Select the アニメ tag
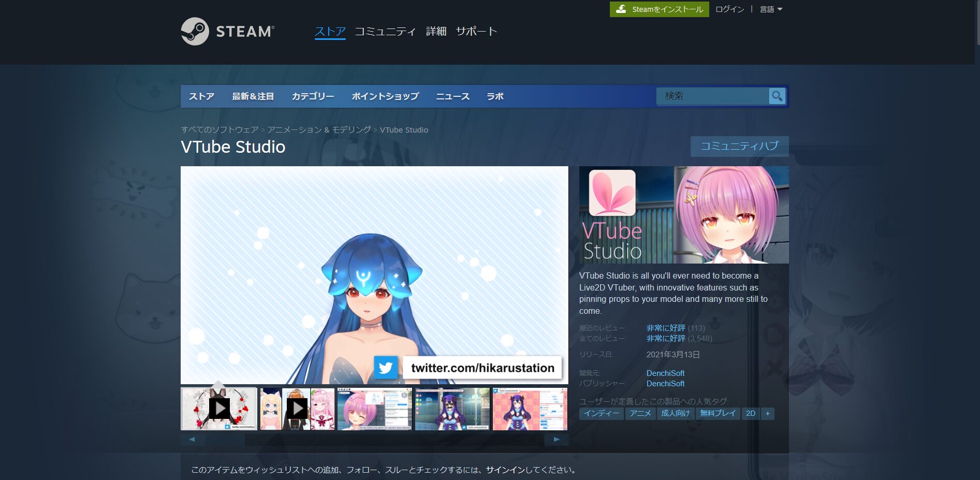This screenshot has width=980, height=480. [x=640, y=413]
